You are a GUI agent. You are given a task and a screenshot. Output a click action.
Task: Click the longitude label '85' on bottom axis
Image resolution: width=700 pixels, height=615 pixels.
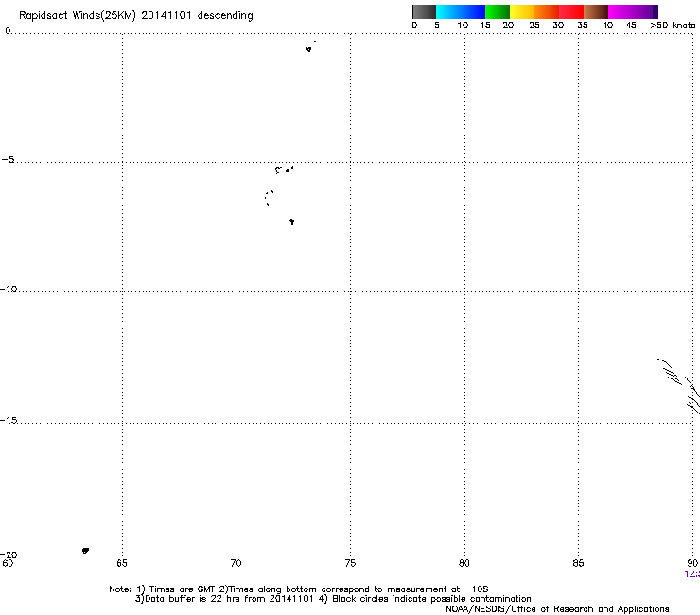[x=578, y=563]
